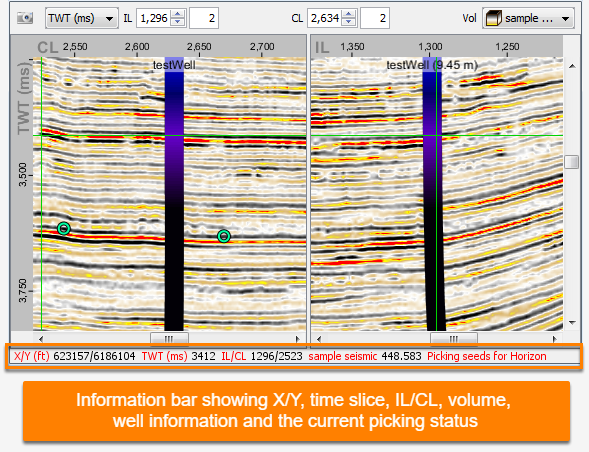The height and width of the screenshot is (452, 589).
Task: Click the IL step increment field
Action: [x=204, y=18]
